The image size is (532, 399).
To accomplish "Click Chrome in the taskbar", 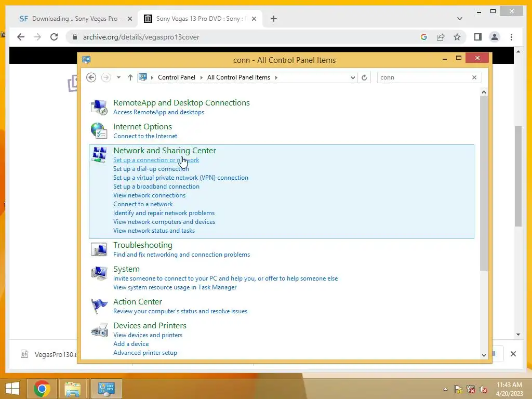I will pos(42,389).
